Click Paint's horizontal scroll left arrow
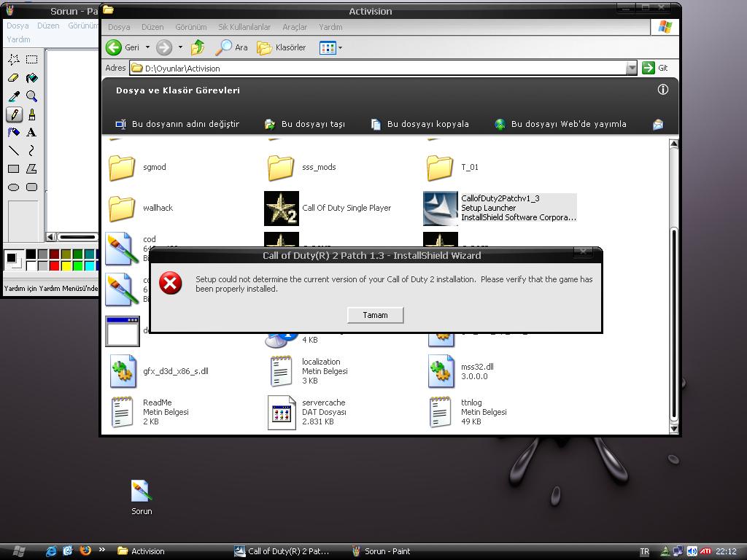 (x=51, y=237)
